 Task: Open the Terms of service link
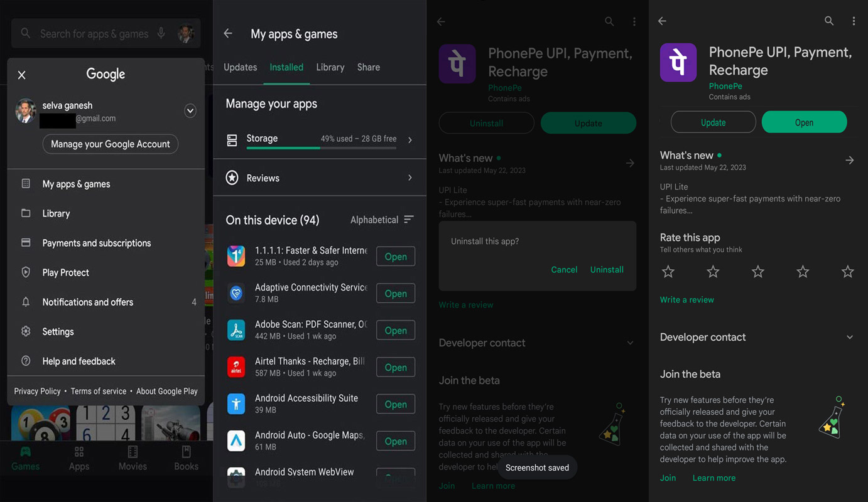tap(99, 391)
